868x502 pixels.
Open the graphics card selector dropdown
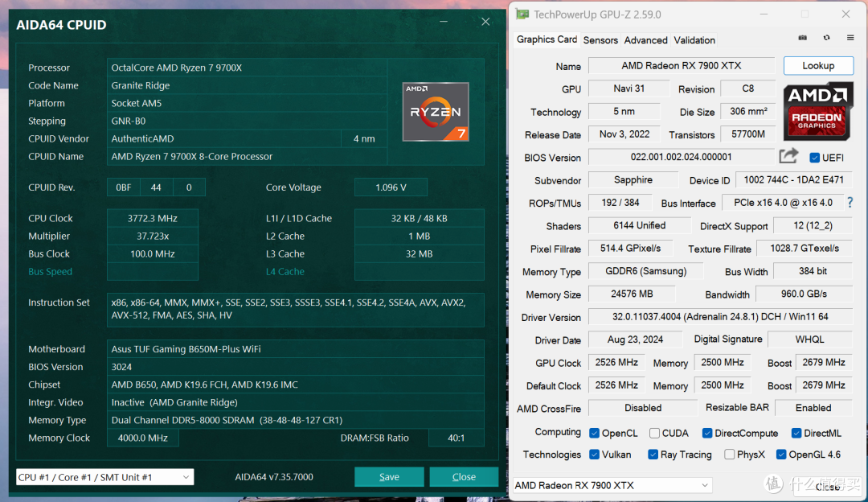[x=612, y=484]
